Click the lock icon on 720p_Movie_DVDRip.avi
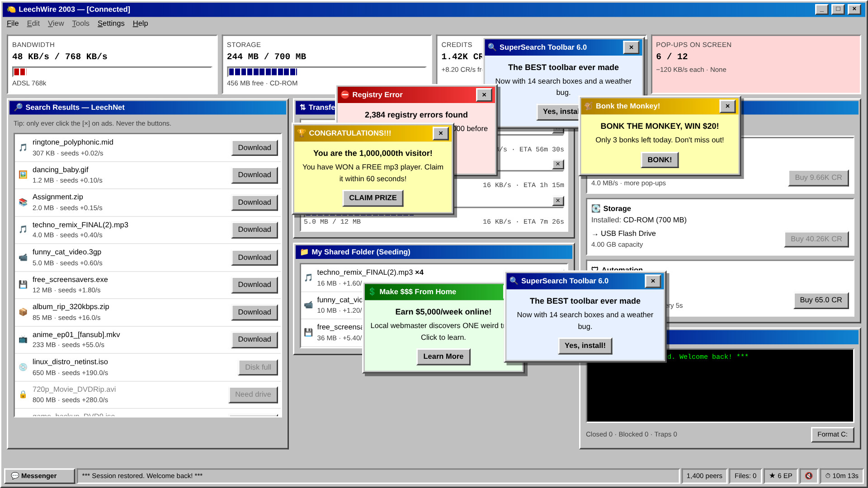868x488 pixels. 23,394
